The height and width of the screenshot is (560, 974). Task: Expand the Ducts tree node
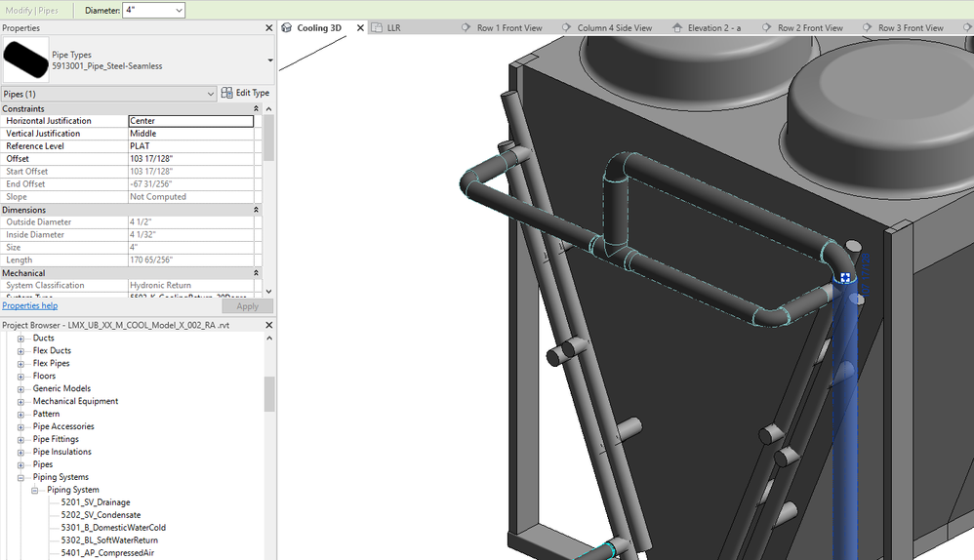click(x=20, y=339)
